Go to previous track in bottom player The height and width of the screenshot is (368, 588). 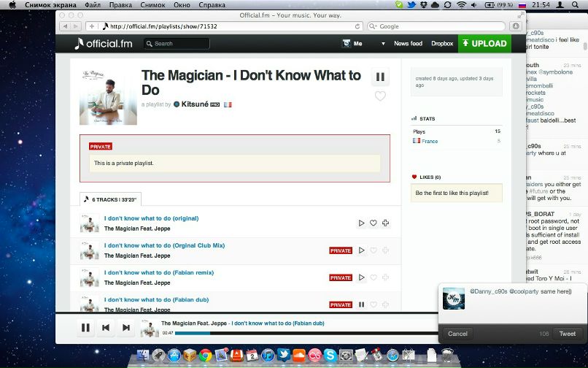(106, 328)
